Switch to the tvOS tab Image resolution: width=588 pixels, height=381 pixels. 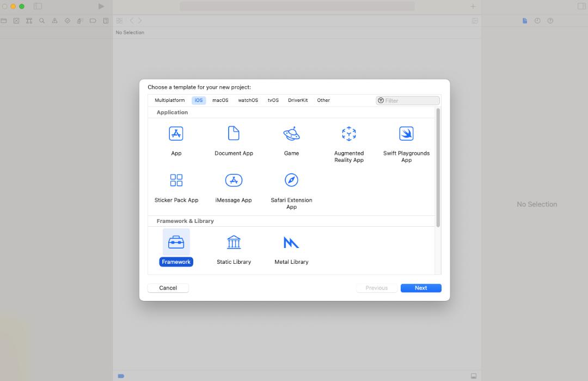pos(273,100)
